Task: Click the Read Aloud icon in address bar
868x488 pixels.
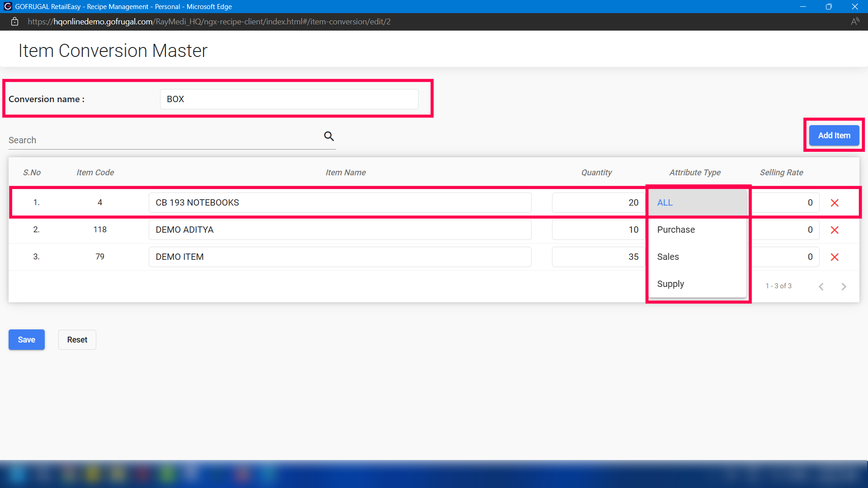Action: 854,22
